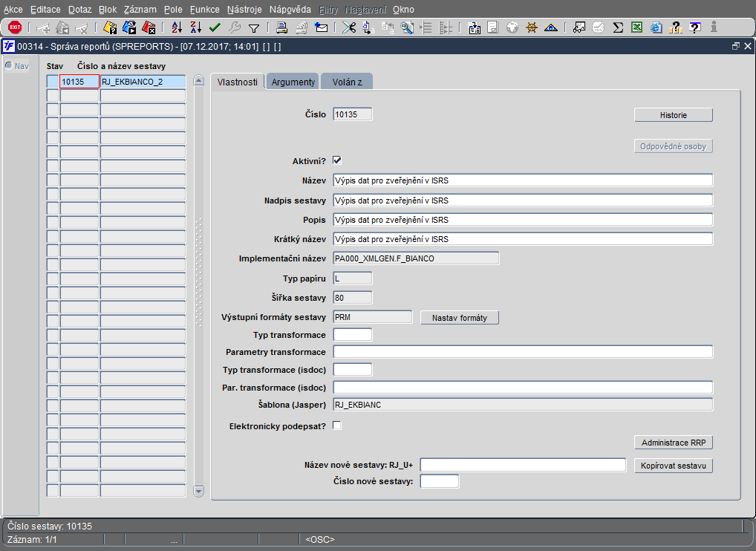
Task: Click Stav box of row 10135
Action: 53,82
